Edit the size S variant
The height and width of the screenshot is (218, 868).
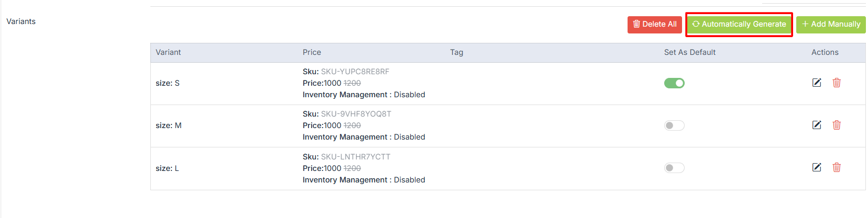pyautogui.click(x=817, y=83)
